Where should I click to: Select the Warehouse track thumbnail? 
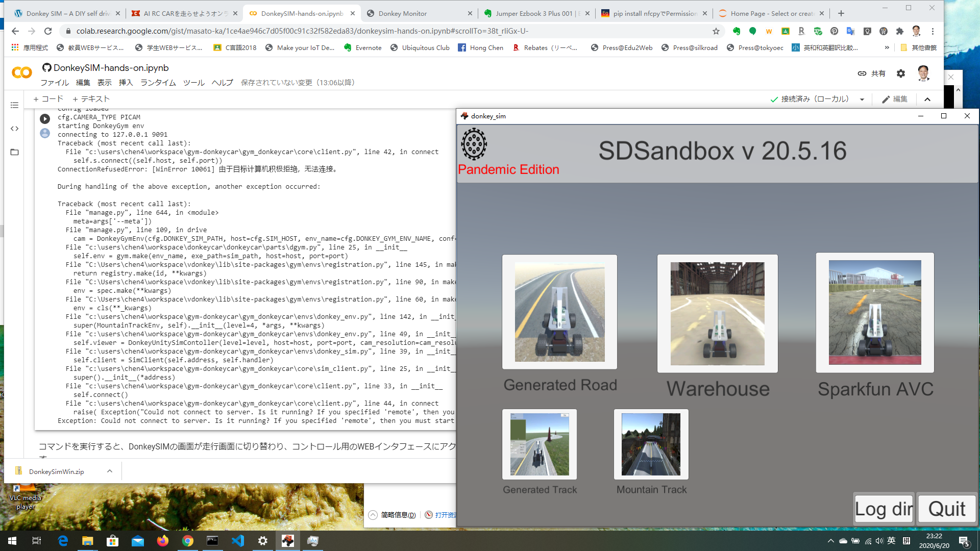[x=717, y=313]
